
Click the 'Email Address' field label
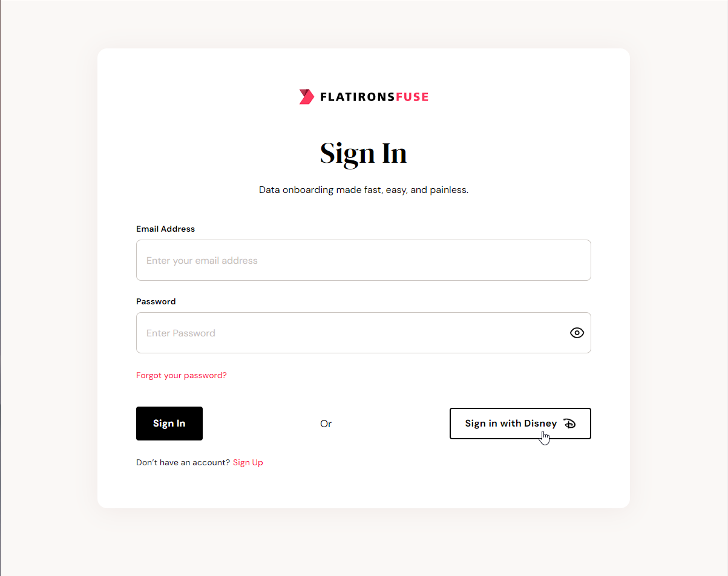tap(165, 229)
